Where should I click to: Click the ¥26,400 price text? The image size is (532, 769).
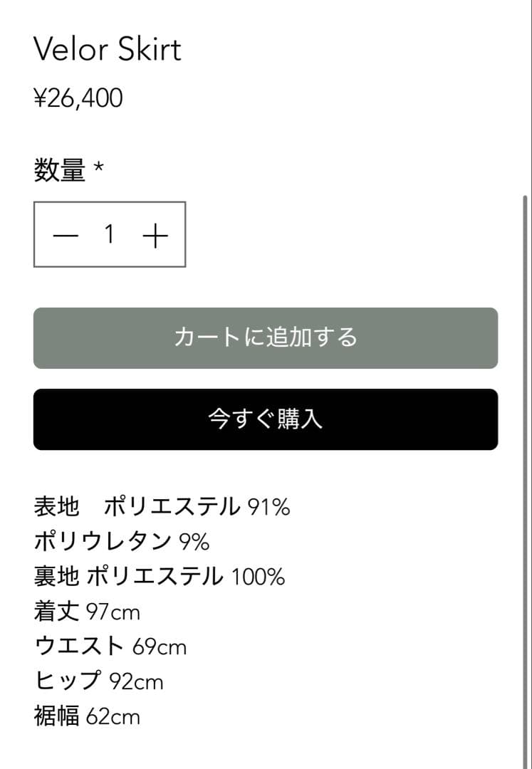click(x=78, y=99)
